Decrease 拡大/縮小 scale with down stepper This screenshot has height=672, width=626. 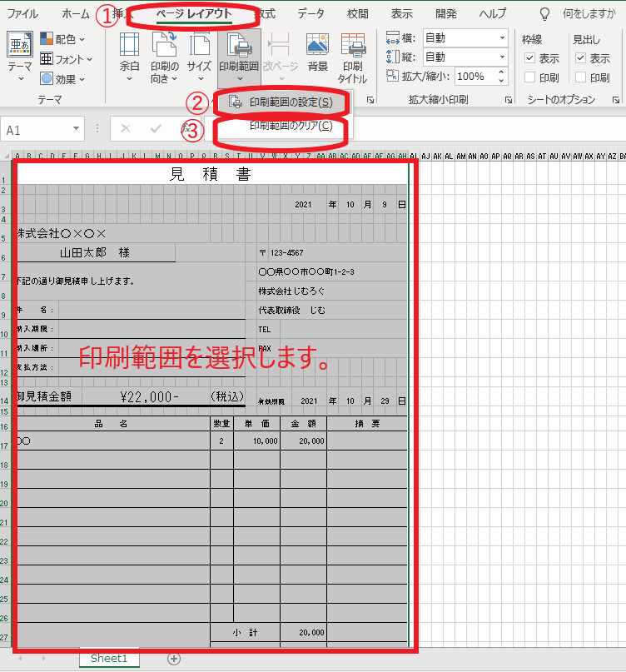[x=501, y=81]
